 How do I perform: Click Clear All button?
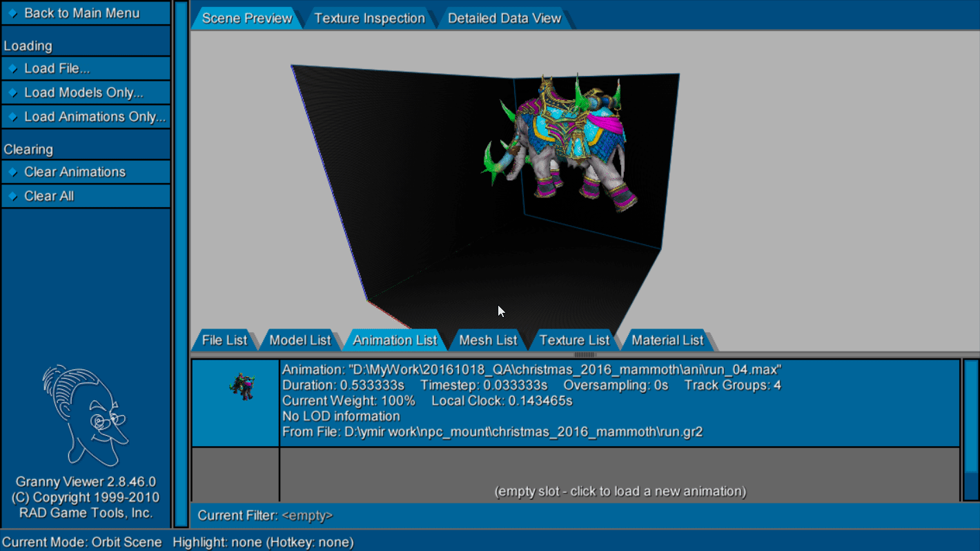[x=86, y=196]
